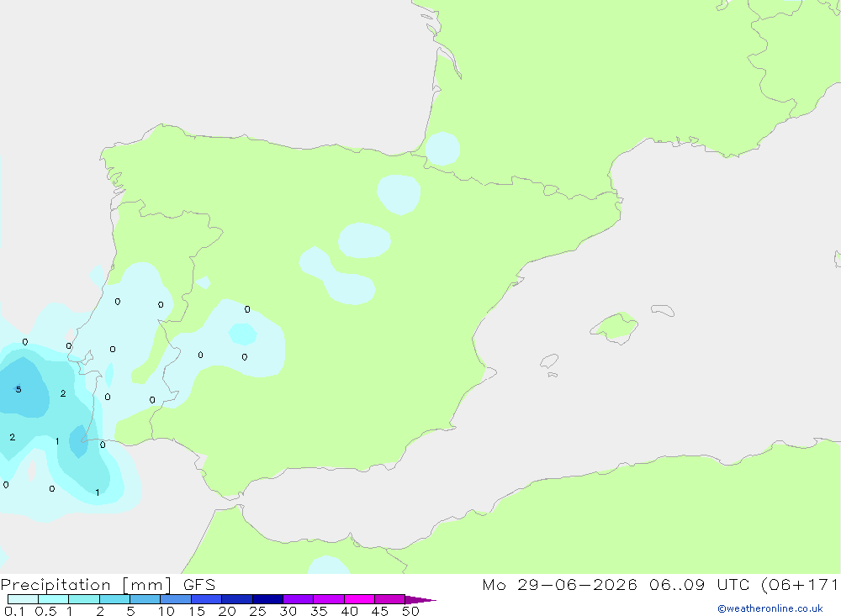The image size is (841, 616).
Task: Click the swatch between 45 and 50
Action: pos(389,599)
